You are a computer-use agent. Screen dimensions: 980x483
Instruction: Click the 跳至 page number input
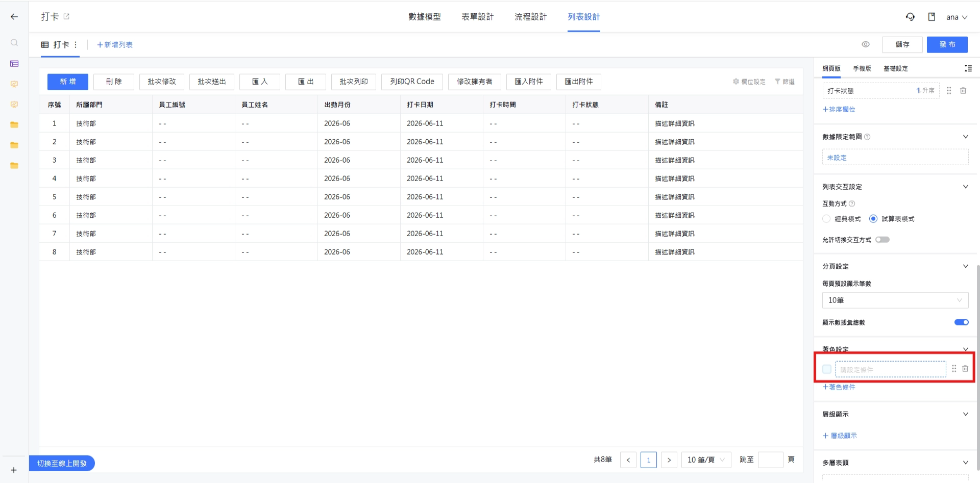click(x=771, y=460)
